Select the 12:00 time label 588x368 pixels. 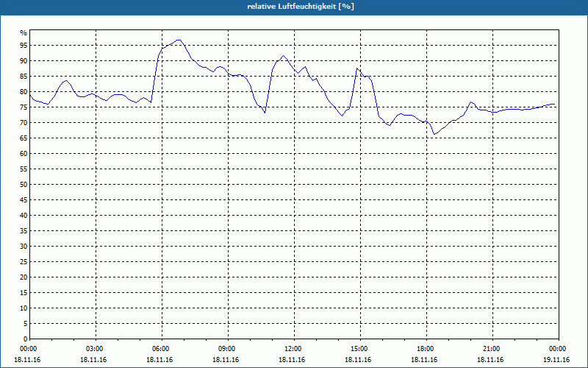293,349
